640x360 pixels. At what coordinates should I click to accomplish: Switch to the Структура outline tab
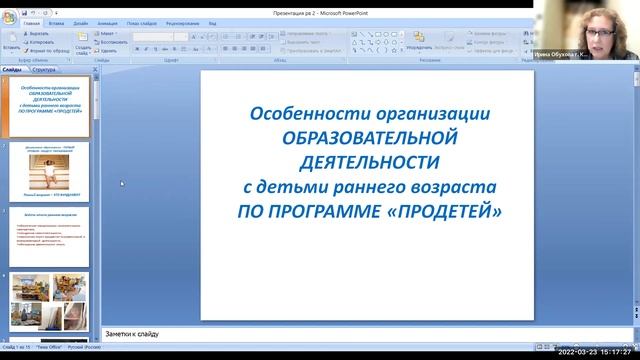[43, 70]
